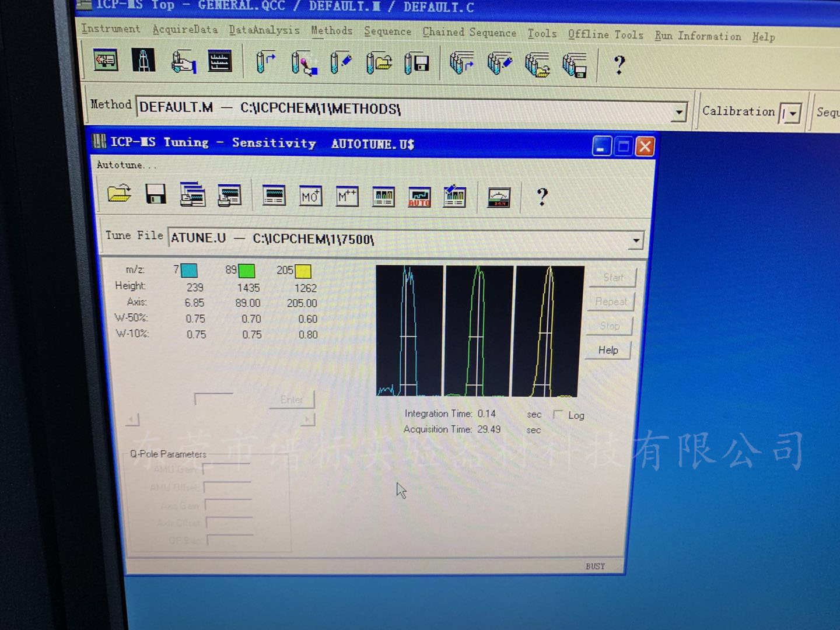Screen dimensions: 840x630
Task: Click the save method vial with floppy icon
Action: coord(416,63)
